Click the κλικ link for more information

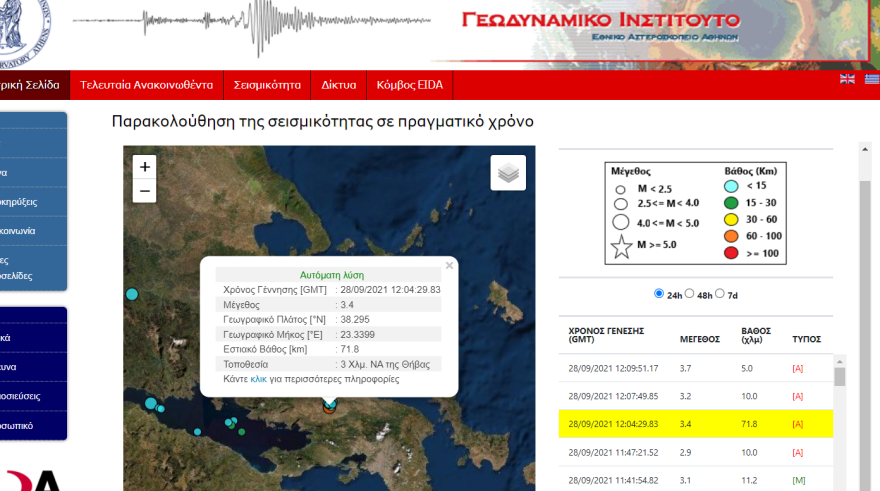pos(258,379)
